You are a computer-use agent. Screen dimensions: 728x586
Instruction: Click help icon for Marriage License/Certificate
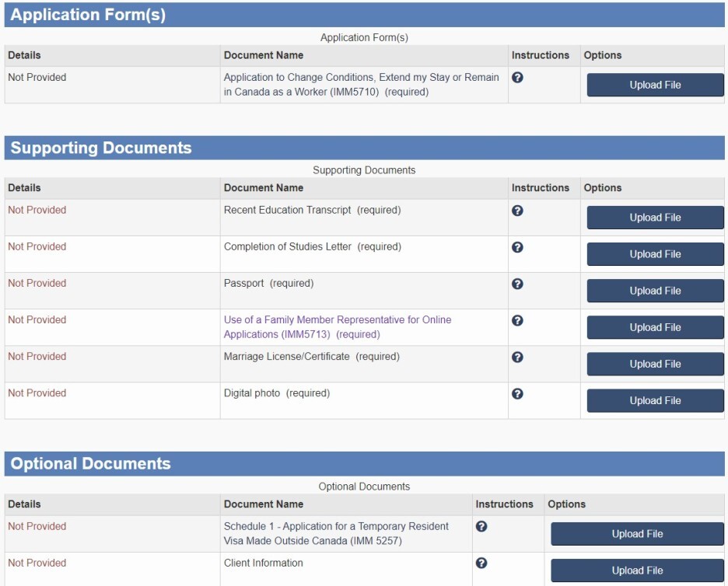point(517,358)
